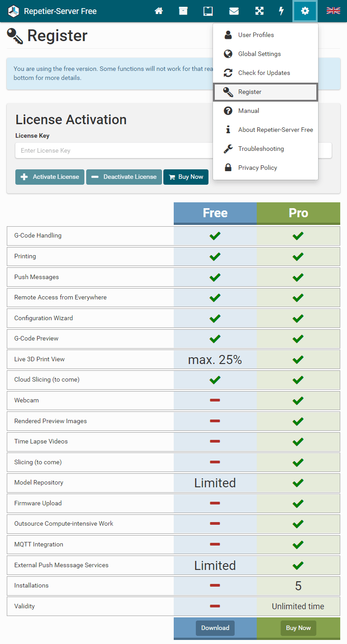Image resolution: width=347 pixels, height=644 pixels.
Task: Open the UK flag language selector
Action: 333,11
